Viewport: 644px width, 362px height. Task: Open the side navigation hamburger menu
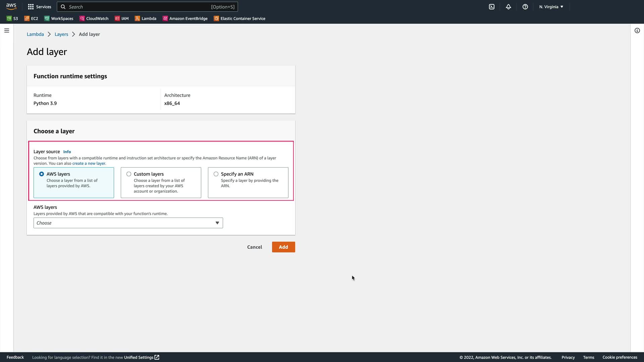click(x=6, y=31)
